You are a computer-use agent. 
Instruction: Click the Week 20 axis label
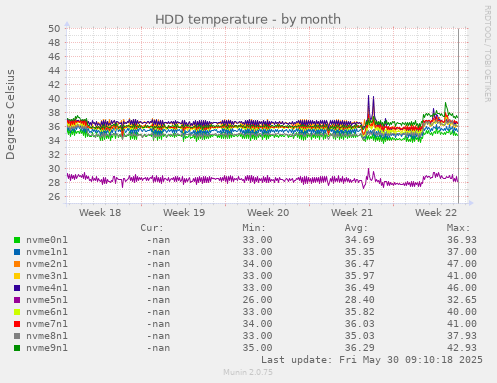(x=268, y=213)
